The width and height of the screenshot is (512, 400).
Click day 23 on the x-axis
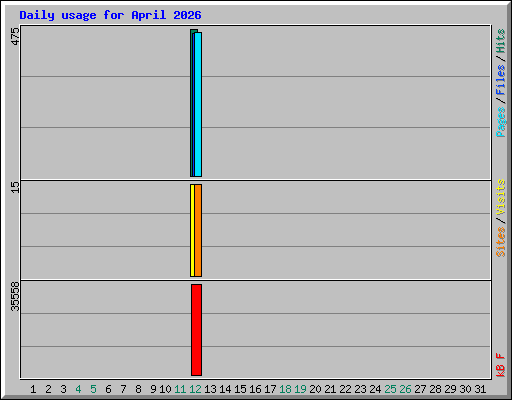click(360, 389)
